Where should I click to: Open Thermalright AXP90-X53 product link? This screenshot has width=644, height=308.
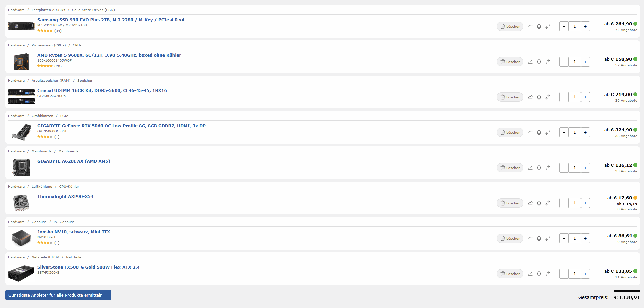click(x=65, y=197)
